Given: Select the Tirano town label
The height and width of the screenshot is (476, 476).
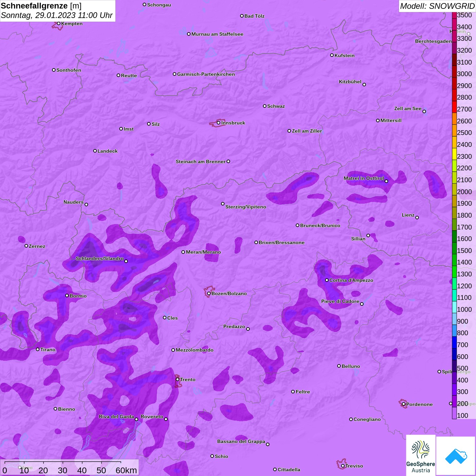Looking at the screenshot, I should pyautogui.click(x=48, y=350).
